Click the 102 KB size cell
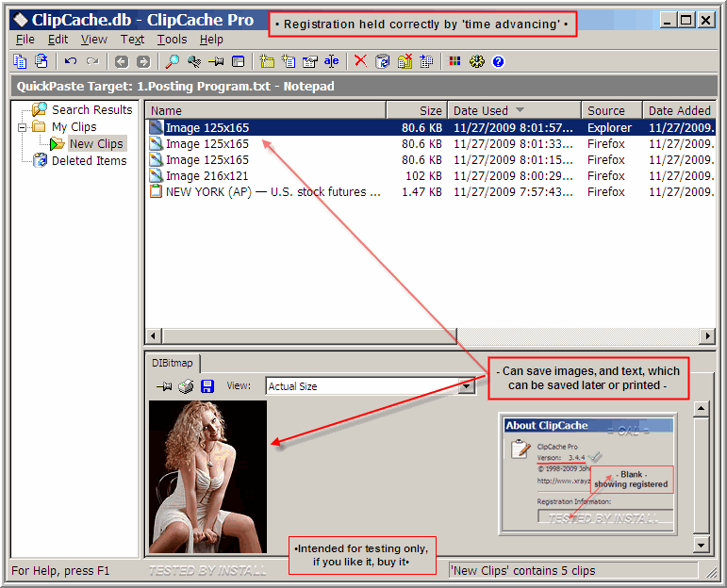 423,176
